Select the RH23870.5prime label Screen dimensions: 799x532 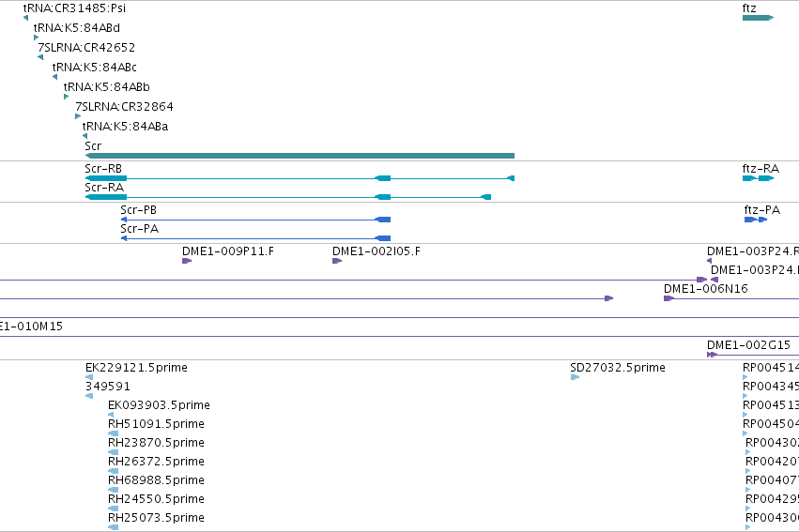click(156, 443)
